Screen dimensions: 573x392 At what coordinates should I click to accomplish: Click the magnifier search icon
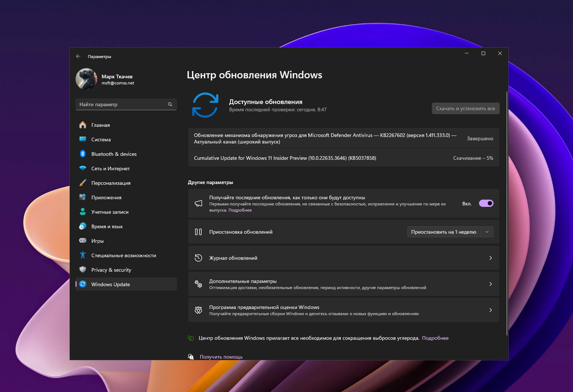170,104
